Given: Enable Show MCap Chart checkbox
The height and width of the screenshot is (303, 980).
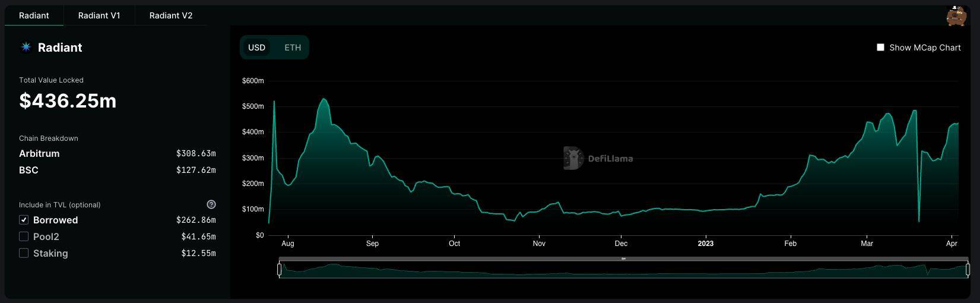Looking at the screenshot, I should coord(880,48).
